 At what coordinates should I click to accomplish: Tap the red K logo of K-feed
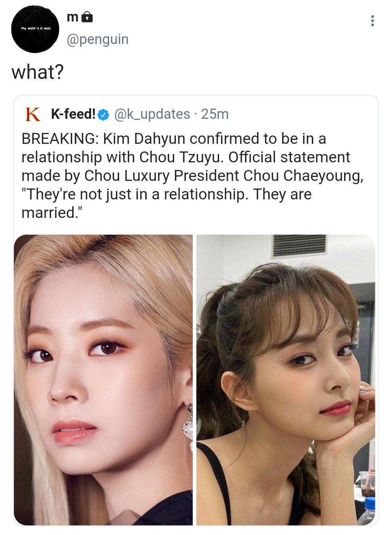33,114
